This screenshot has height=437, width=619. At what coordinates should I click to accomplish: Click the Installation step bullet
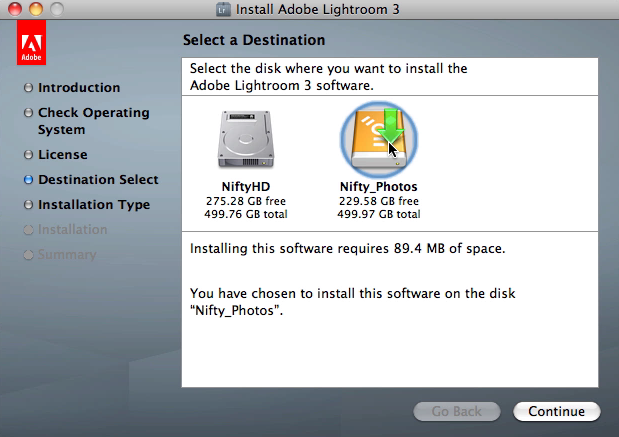tap(28, 229)
